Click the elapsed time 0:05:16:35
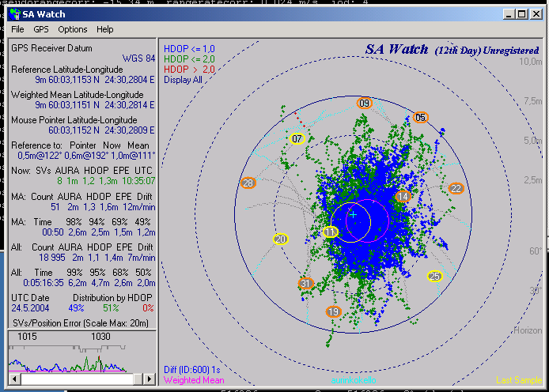Viewport: 549px width, 392px height. (44, 283)
